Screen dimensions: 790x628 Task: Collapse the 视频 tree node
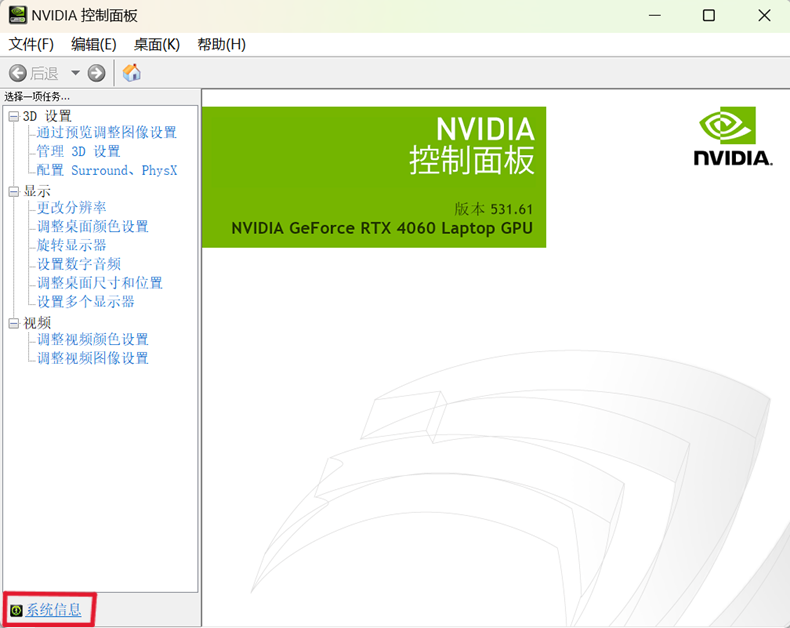click(x=14, y=324)
